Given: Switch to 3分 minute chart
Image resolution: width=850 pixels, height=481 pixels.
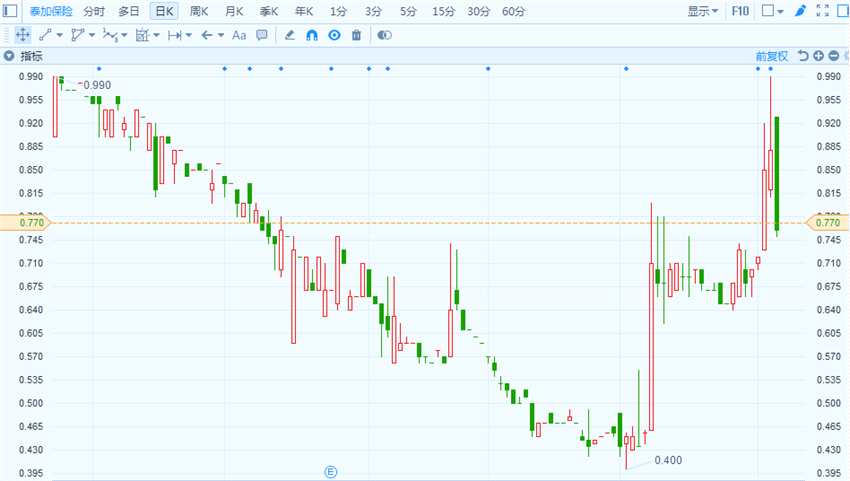Looking at the screenshot, I should point(373,11).
